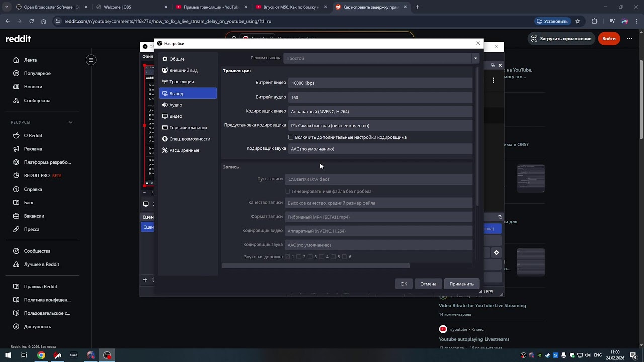The width and height of the screenshot is (644, 362).
Task: Enable Включить дополнительные настройки кодировщика checkbox
Action: pyautogui.click(x=291, y=137)
